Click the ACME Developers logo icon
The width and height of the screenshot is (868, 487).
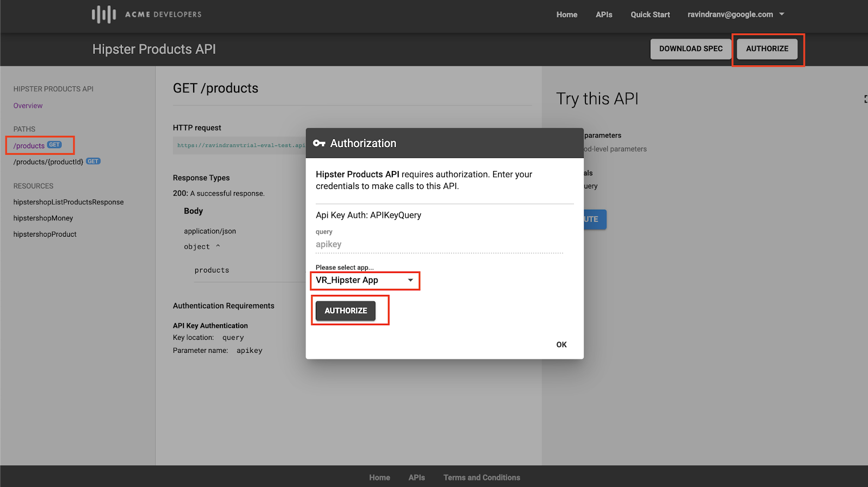pos(104,15)
